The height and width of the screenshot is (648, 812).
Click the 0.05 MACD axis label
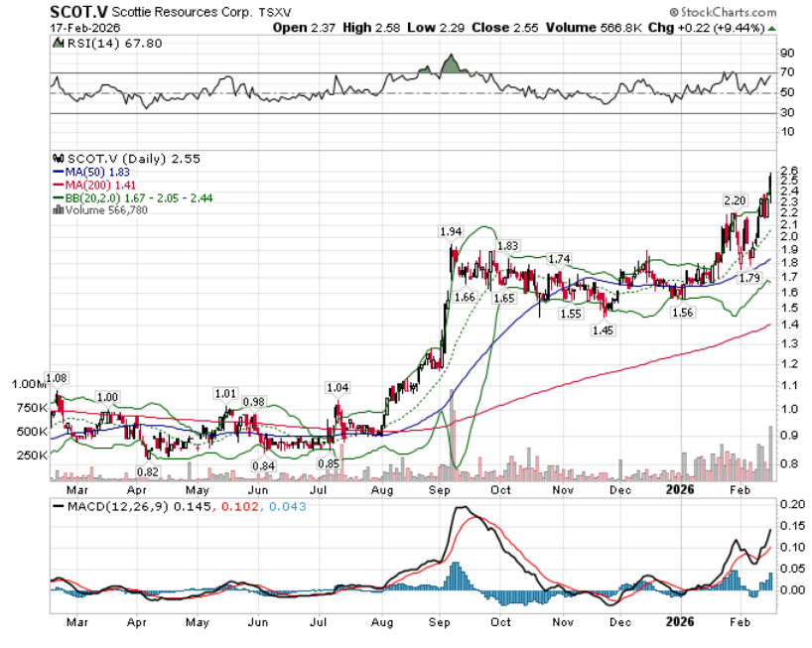point(793,569)
